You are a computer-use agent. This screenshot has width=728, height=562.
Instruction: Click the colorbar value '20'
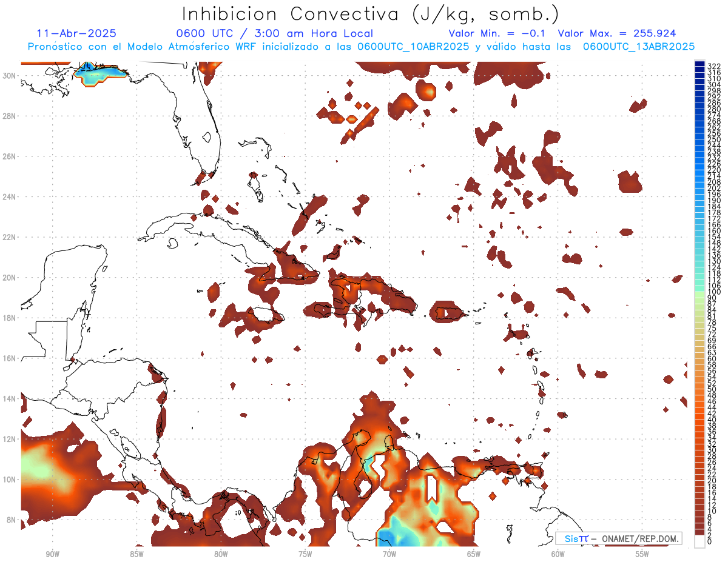(712, 480)
